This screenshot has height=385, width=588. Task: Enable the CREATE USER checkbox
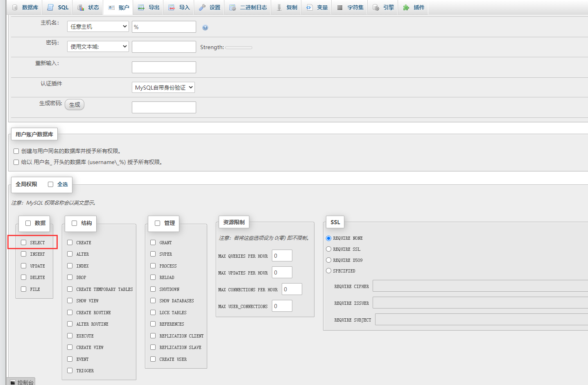(153, 359)
